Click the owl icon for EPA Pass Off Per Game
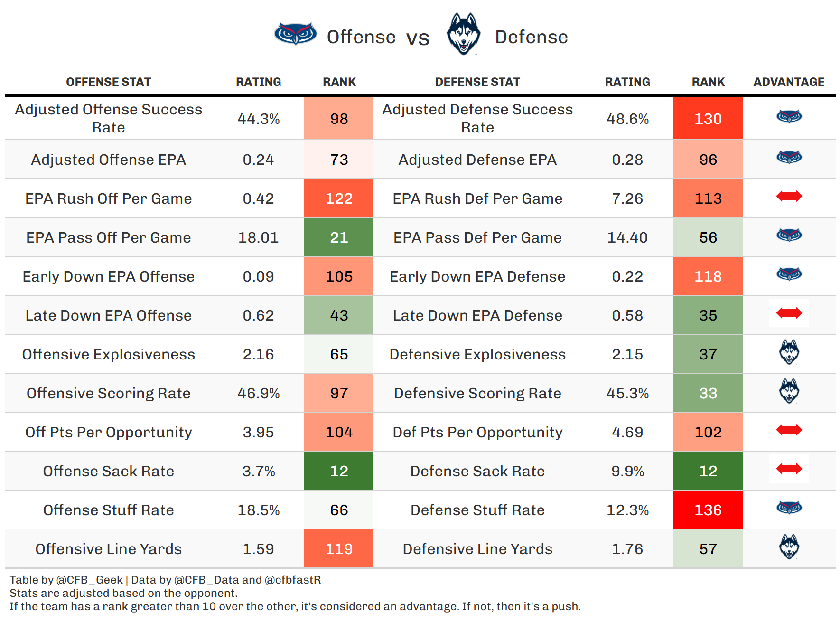840x623 pixels. (789, 235)
